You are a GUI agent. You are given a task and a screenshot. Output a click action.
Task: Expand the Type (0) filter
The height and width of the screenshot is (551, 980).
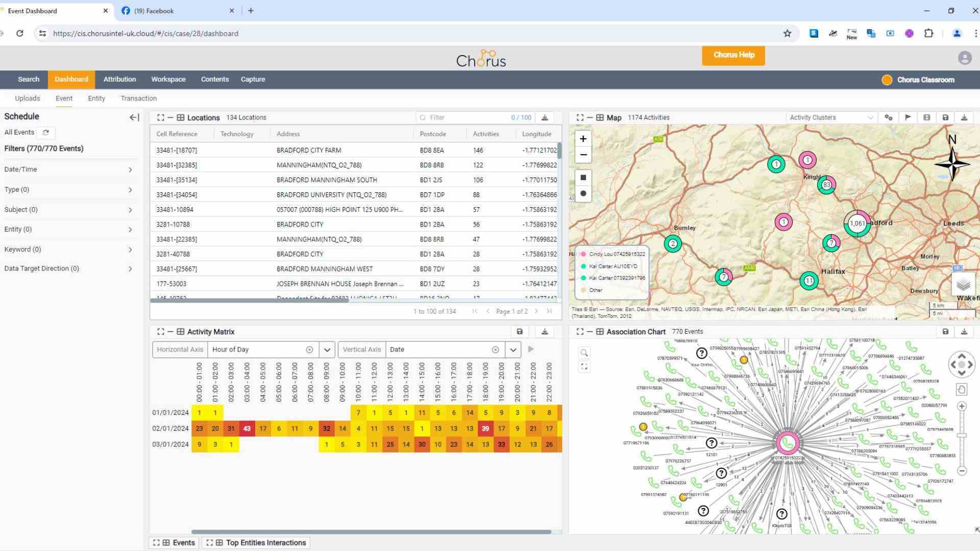tap(68, 190)
